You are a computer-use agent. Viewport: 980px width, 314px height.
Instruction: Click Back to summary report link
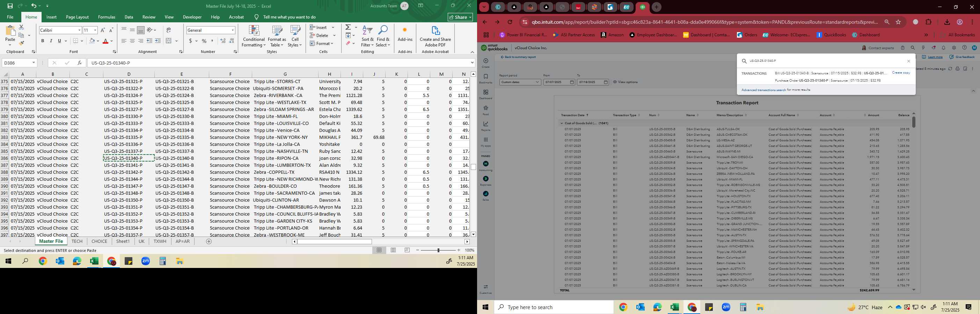518,57
